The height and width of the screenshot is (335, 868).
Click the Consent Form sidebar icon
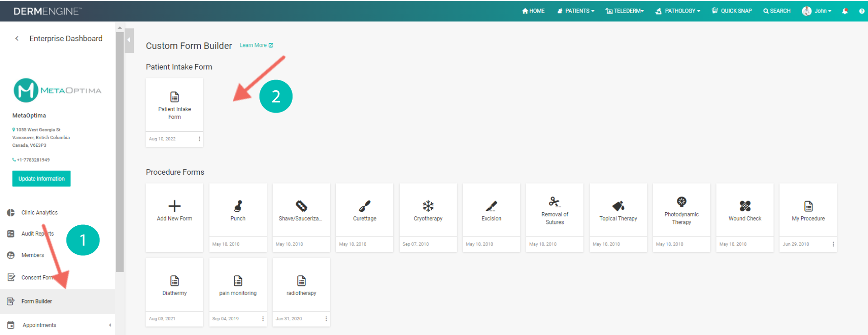(x=11, y=277)
